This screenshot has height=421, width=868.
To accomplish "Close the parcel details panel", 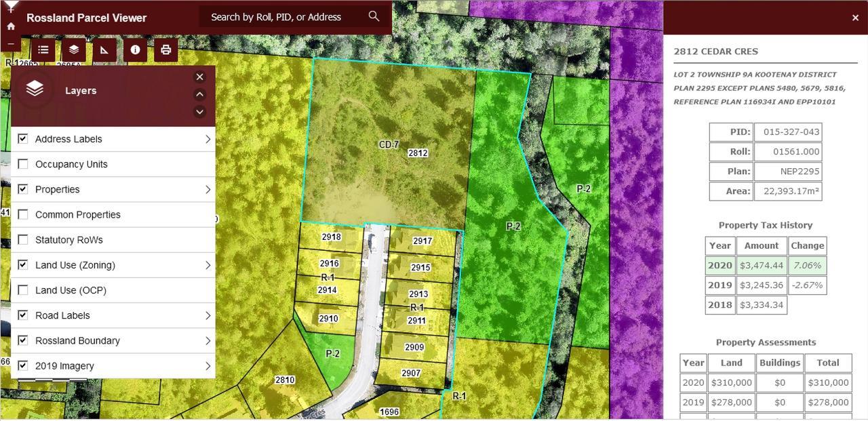I will pyautogui.click(x=855, y=18).
